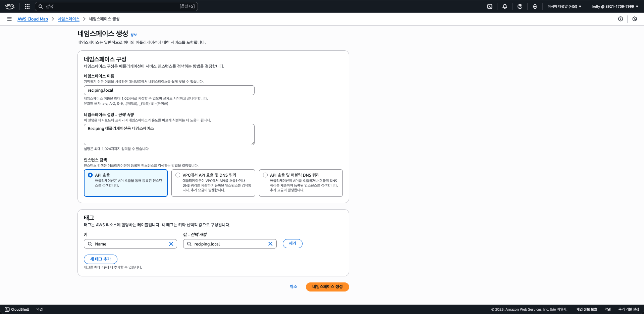644x314 pixels.
Task: Open 약관 footer link
Action: coord(608,309)
